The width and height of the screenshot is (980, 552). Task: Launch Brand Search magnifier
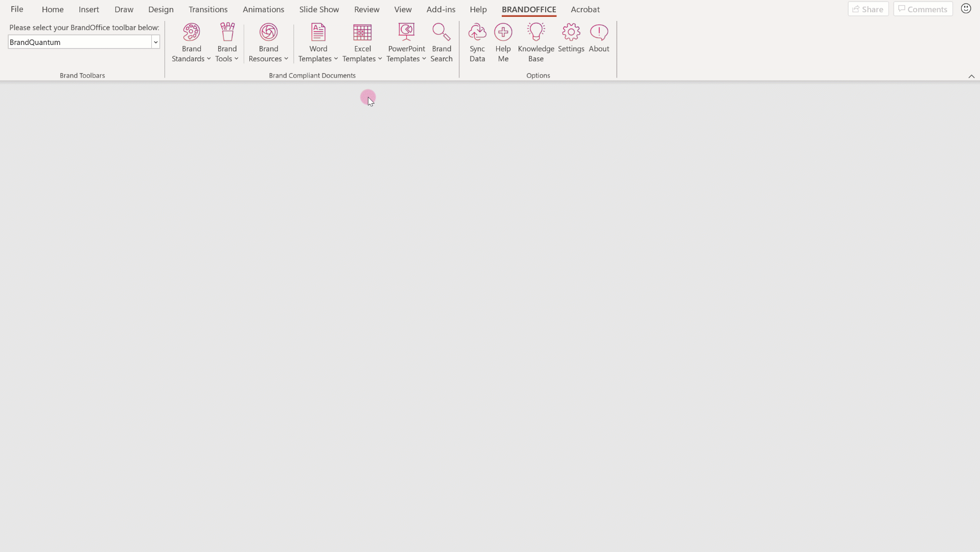(x=441, y=32)
